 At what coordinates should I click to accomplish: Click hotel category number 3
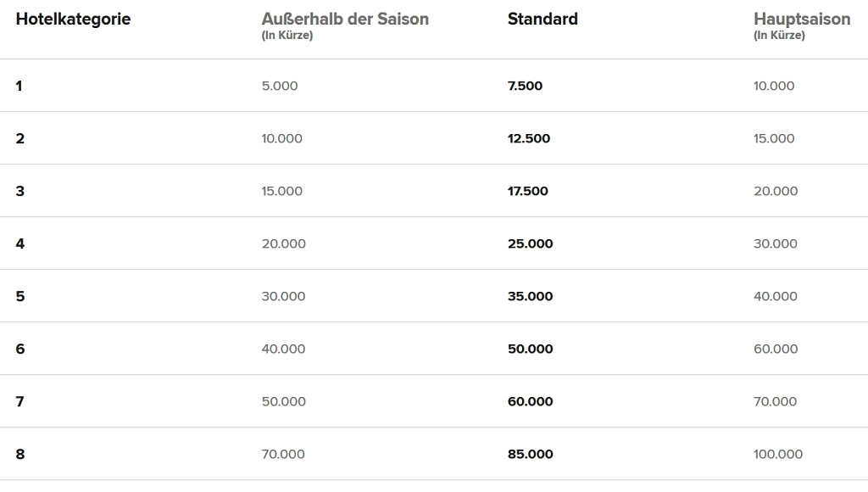[x=20, y=191]
